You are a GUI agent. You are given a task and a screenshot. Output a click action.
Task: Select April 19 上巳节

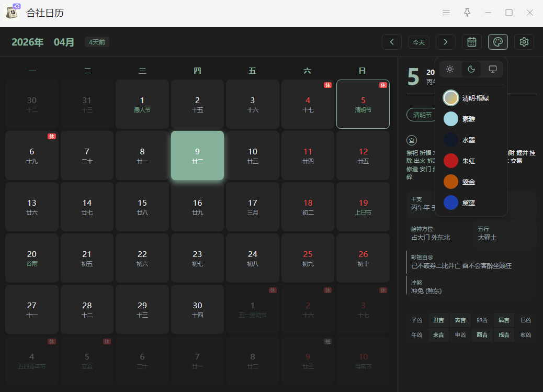tap(363, 207)
